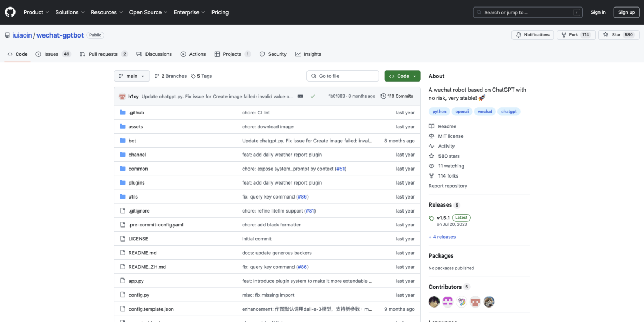Click the first contributor avatar
644x322 pixels.
pyautogui.click(x=434, y=302)
